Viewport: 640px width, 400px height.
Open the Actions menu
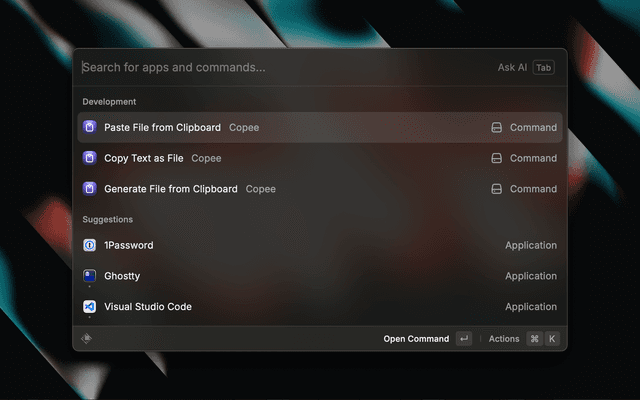coord(504,339)
